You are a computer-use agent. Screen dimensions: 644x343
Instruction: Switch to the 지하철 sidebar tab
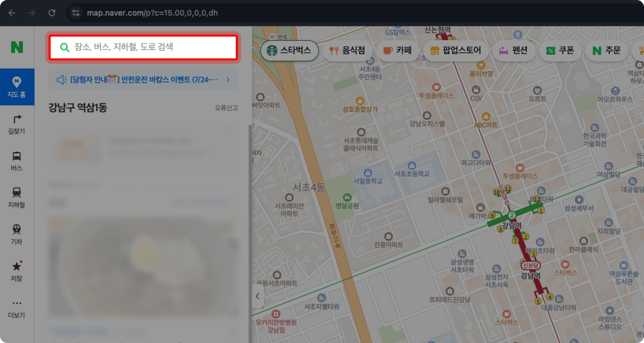coord(17,198)
